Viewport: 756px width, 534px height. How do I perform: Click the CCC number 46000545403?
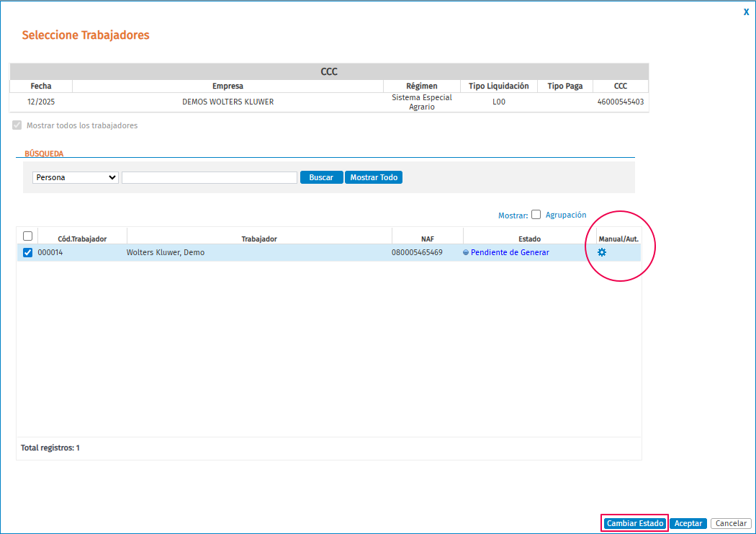[x=621, y=102]
